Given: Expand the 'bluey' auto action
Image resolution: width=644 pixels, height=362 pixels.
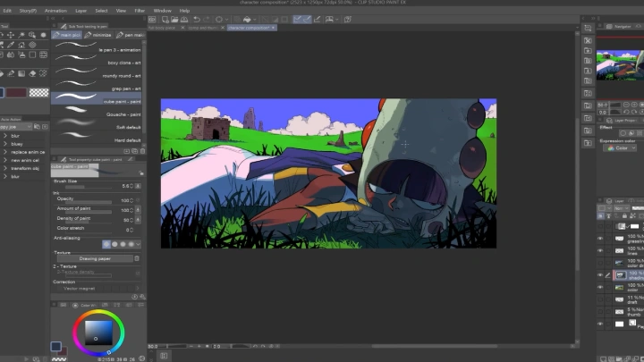Looking at the screenshot, I should (x=5, y=144).
